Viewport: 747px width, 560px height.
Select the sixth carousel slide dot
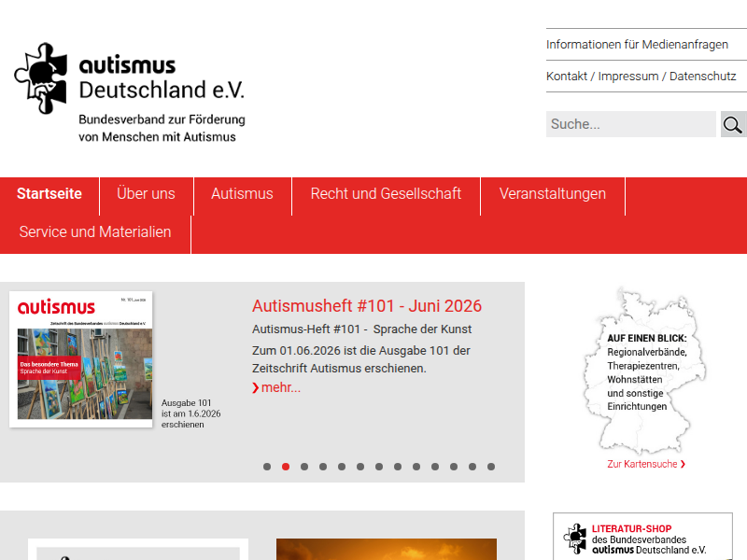(360, 467)
